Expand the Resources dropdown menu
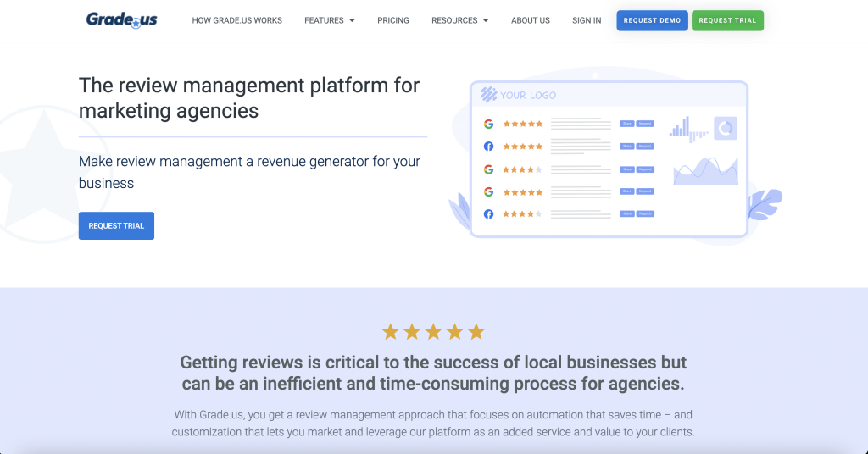This screenshot has height=454, width=868. pyautogui.click(x=454, y=20)
